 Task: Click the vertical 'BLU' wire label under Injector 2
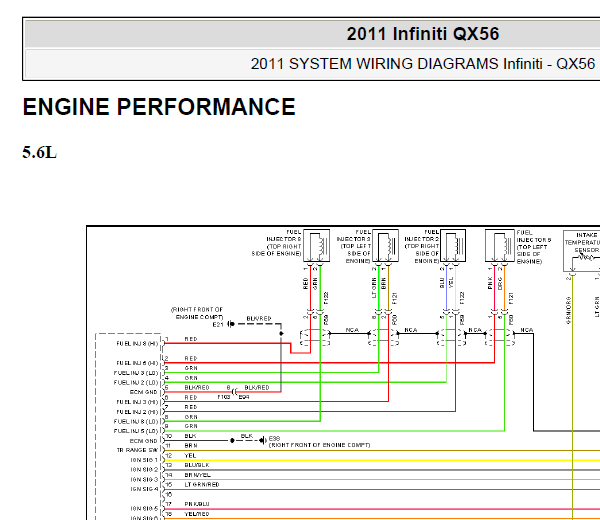(442, 283)
